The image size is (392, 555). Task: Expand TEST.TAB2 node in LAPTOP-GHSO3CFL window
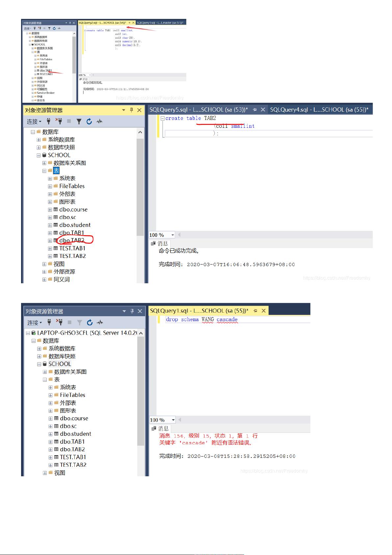[51, 465]
